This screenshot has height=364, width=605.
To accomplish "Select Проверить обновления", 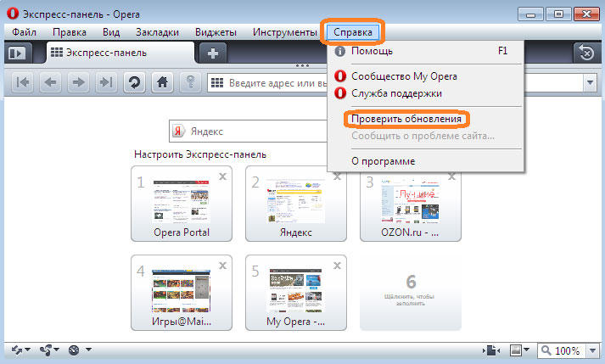I will [426, 119].
